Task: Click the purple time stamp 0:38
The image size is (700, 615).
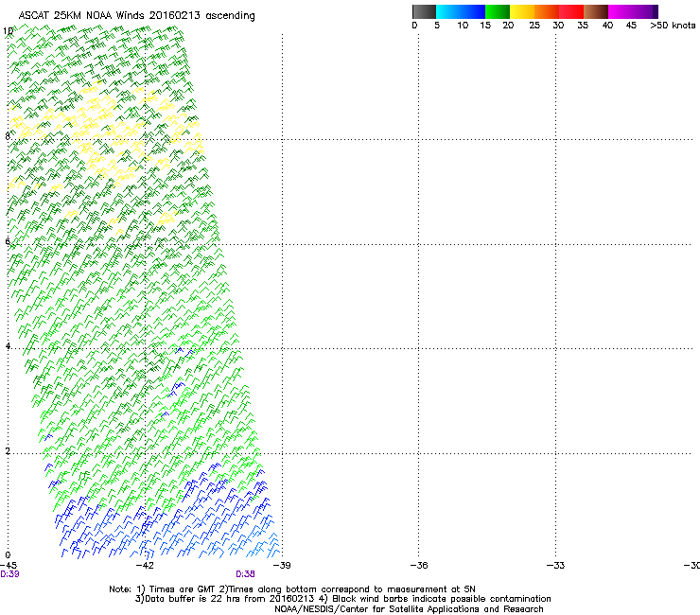Action: click(x=245, y=574)
